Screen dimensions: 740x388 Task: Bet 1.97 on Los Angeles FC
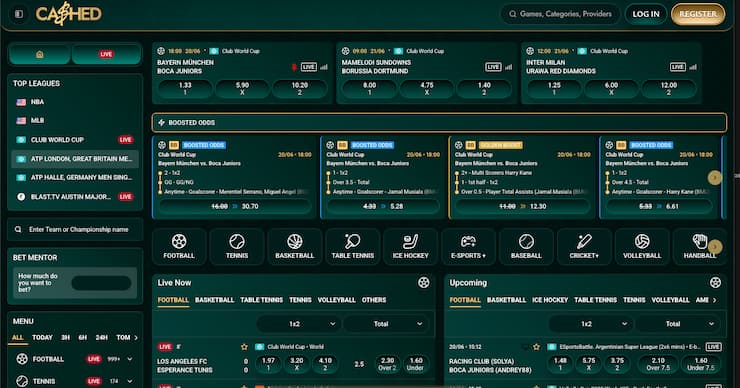[268, 363]
